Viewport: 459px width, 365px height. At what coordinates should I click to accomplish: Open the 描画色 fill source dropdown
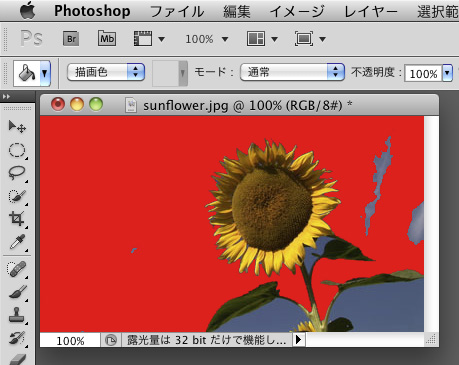106,72
